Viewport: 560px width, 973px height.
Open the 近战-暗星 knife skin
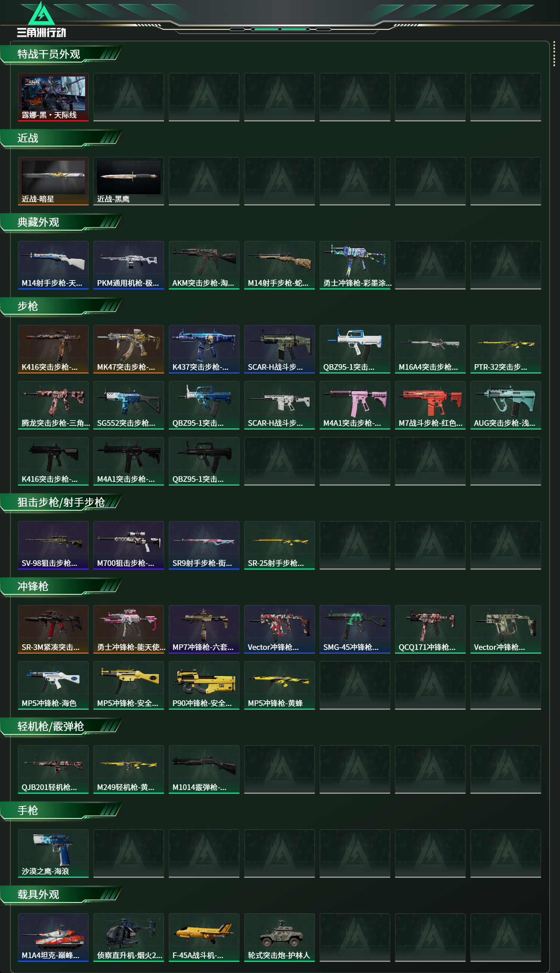click(x=53, y=181)
